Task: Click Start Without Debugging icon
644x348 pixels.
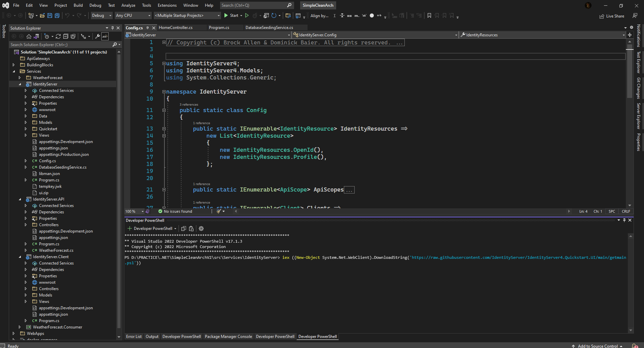Action: point(247,15)
